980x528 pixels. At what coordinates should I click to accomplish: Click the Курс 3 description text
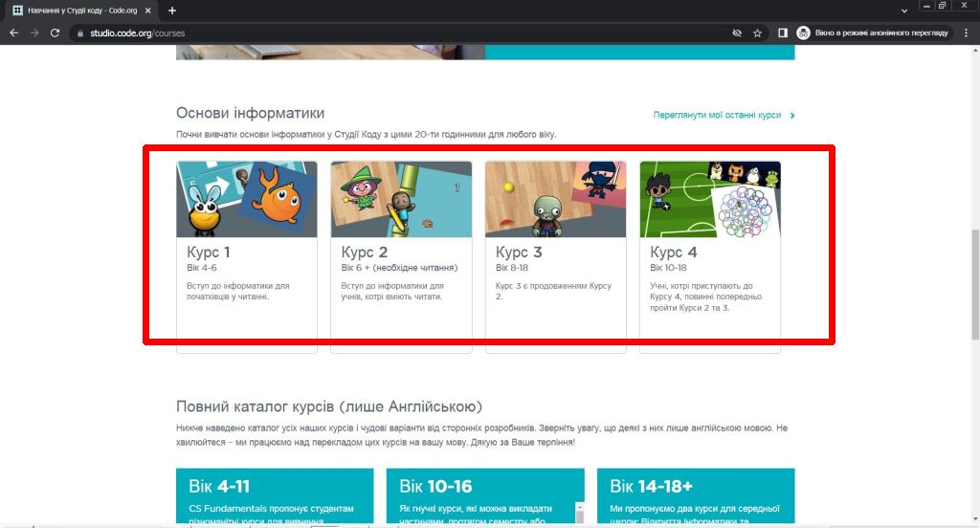tap(554, 291)
